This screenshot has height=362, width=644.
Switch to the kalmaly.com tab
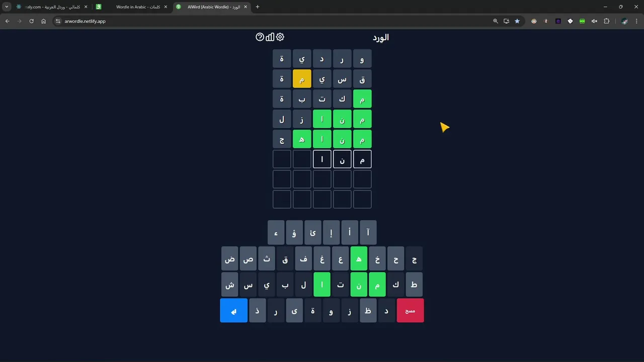coord(52,7)
